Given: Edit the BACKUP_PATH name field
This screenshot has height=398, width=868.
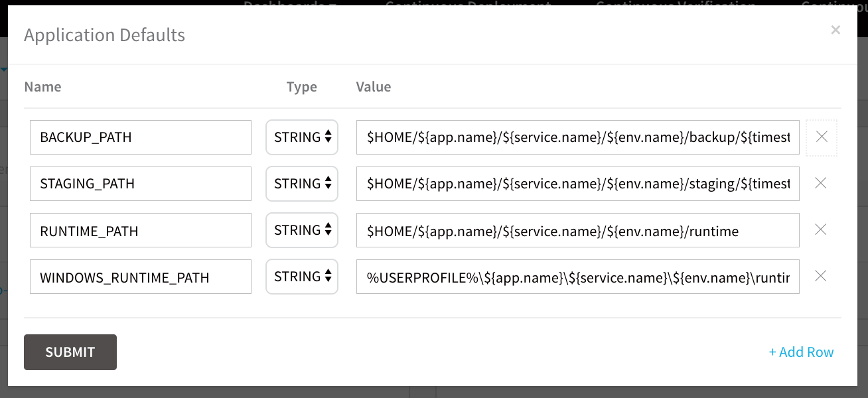Looking at the screenshot, I should pos(141,137).
